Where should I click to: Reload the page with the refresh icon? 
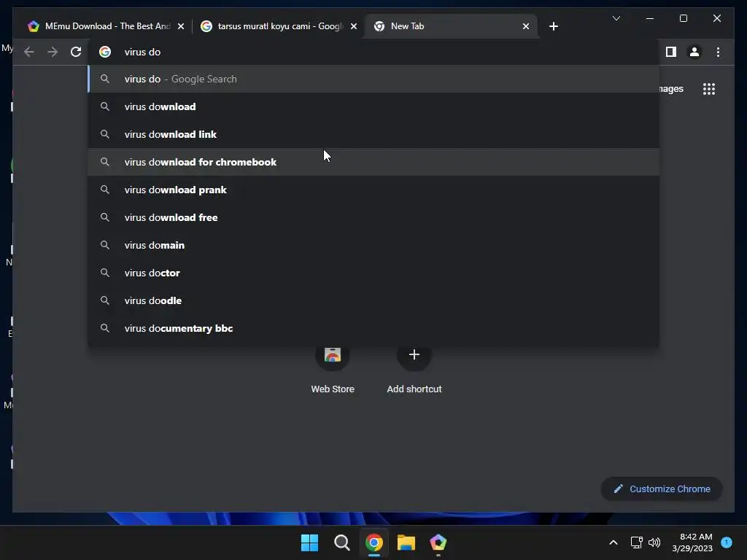pos(76,52)
